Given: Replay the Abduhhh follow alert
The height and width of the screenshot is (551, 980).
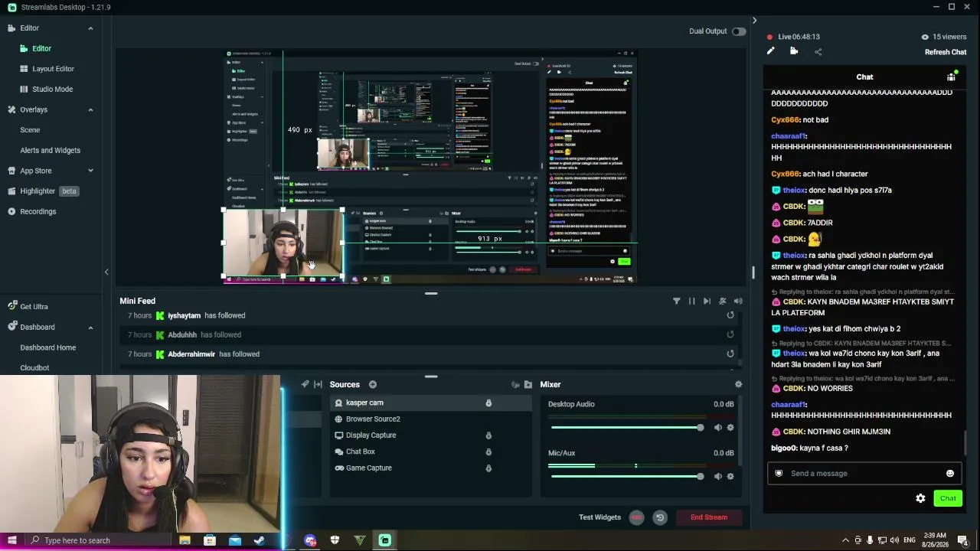Looking at the screenshot, I should click(730, 334).
